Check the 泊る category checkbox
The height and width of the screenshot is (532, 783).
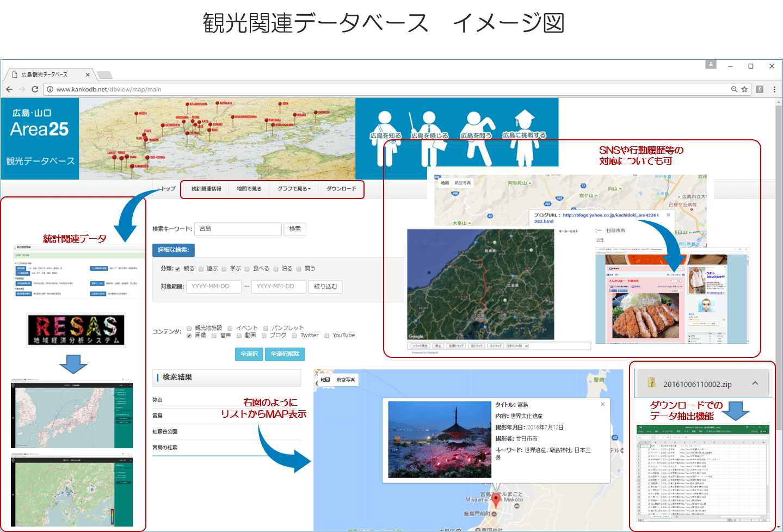pyautogui.click(x=275, y=269)
